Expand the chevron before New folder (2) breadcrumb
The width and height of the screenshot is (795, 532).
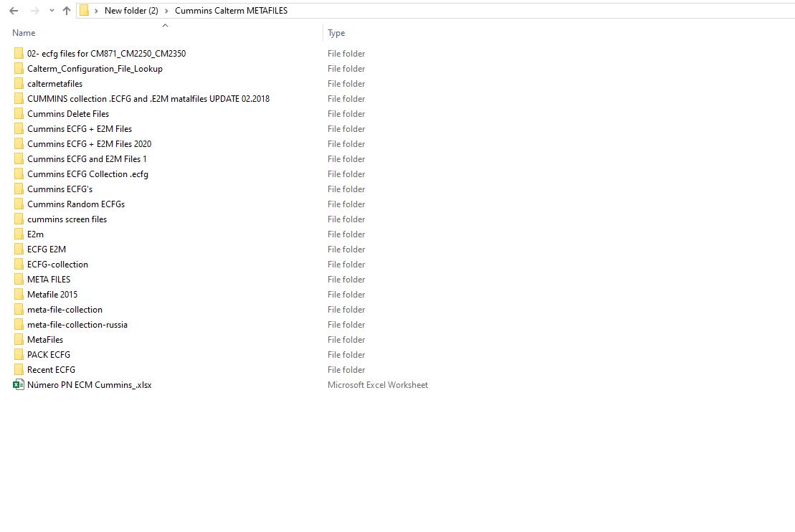pos(97,11)
